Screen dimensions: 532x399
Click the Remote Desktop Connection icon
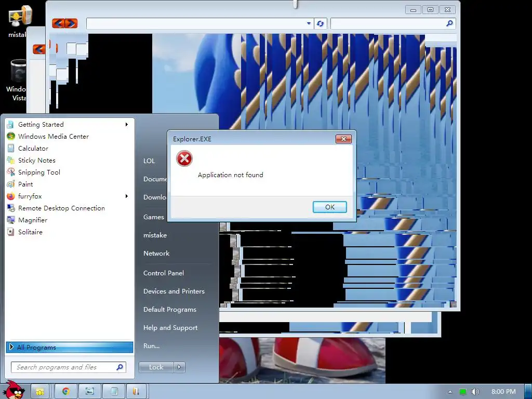point(11,208)
